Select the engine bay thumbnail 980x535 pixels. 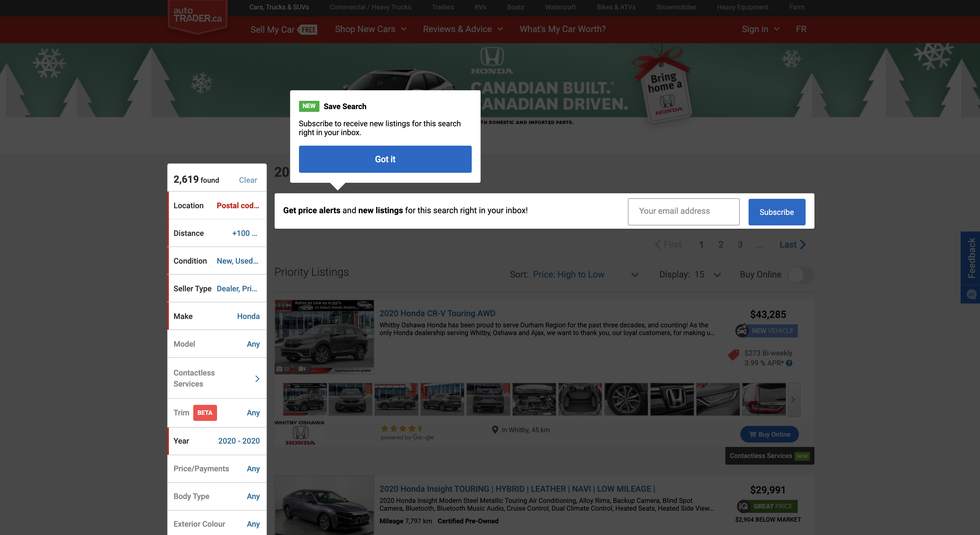pos(534,399)
